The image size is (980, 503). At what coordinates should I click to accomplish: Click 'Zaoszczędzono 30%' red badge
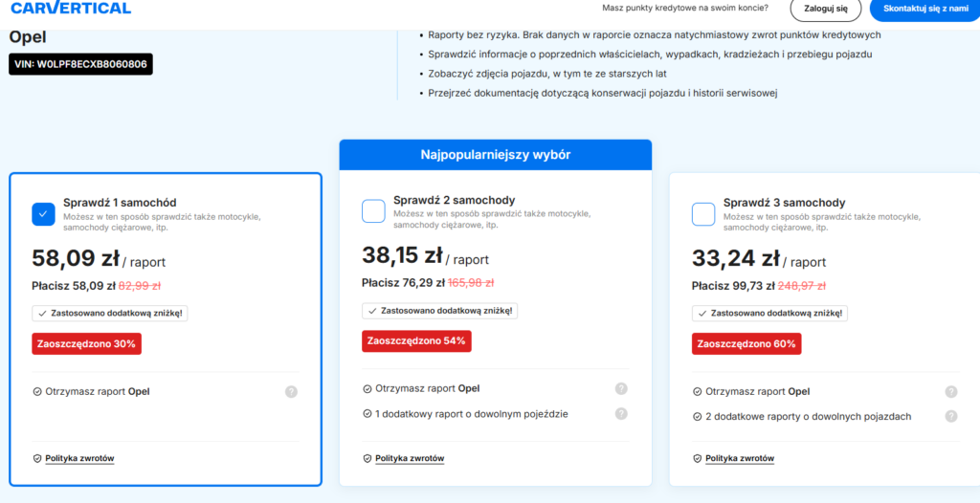coord(86,343)
